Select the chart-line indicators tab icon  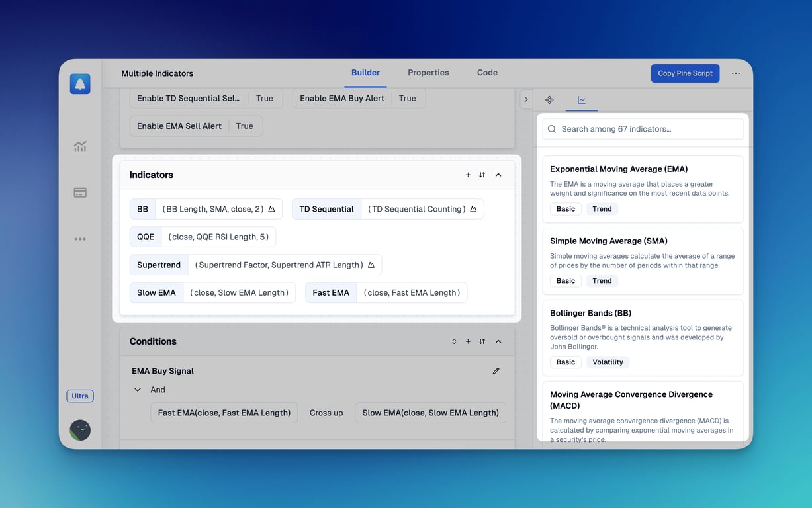click(582, 100)
